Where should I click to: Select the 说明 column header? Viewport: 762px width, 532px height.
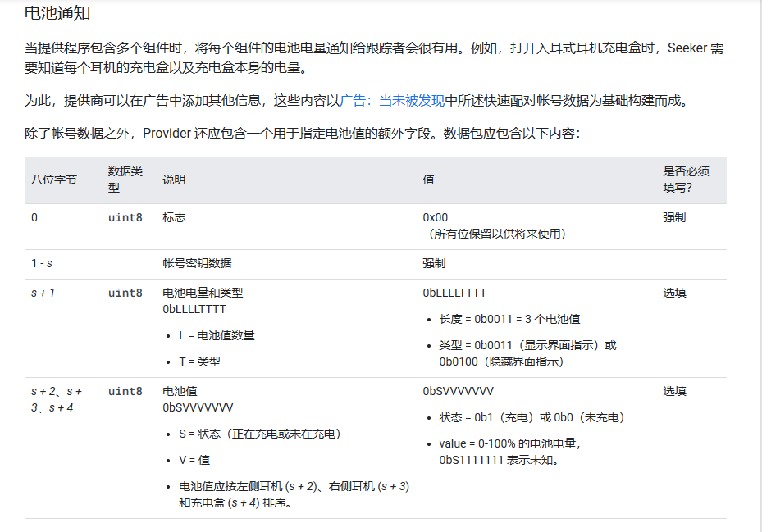[174, 180]
